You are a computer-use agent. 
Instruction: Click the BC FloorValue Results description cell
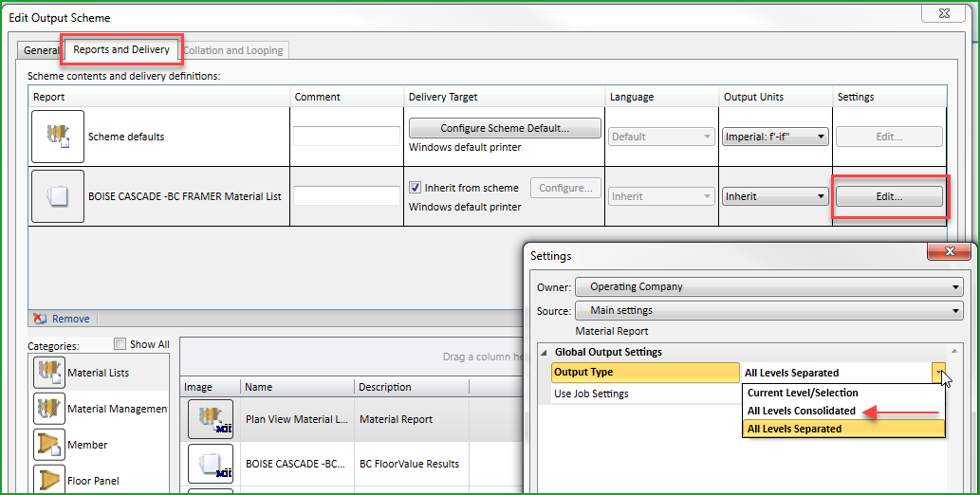(410, 464)
